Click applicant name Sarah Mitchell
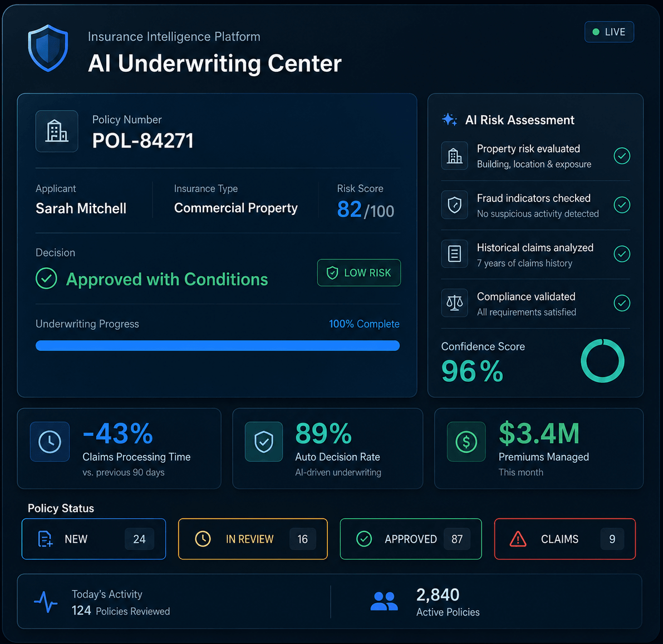663x644 pixels. [81, 208]
